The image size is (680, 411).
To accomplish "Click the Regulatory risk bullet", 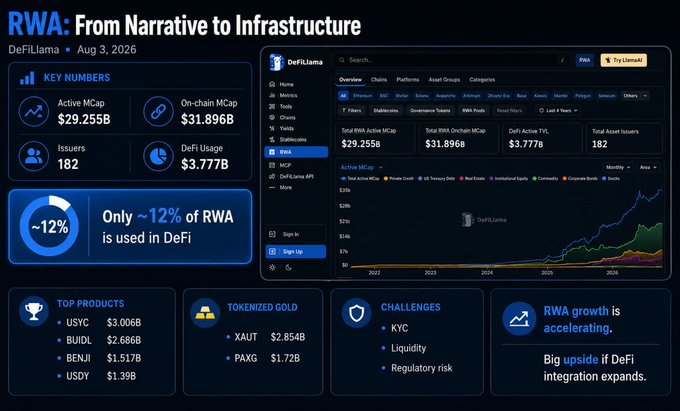I will [417, 368].
